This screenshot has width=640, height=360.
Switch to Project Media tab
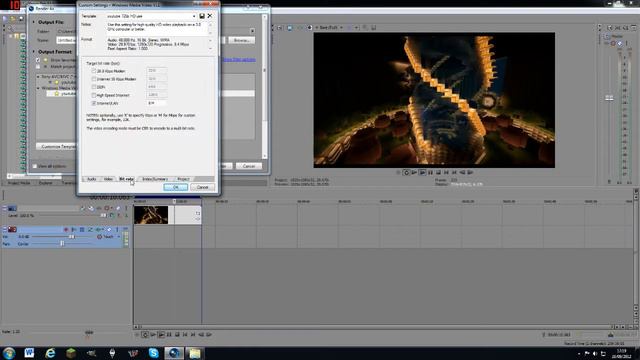19,183
